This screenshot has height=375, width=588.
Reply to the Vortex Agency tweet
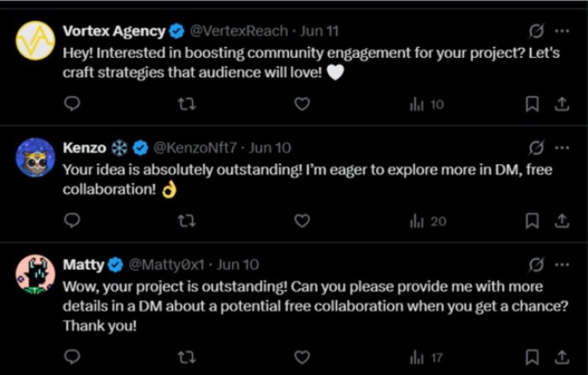pyautogui.click(x=72, y=104)
